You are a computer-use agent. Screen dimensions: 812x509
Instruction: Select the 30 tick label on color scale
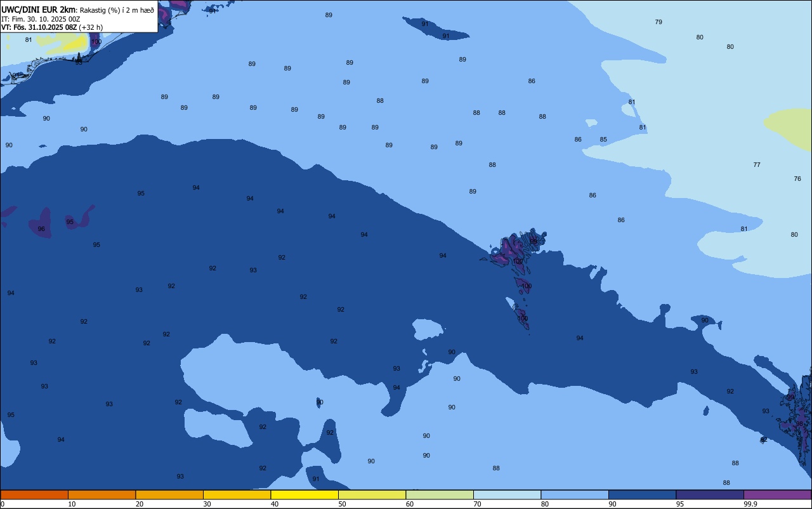coord(207,504)
